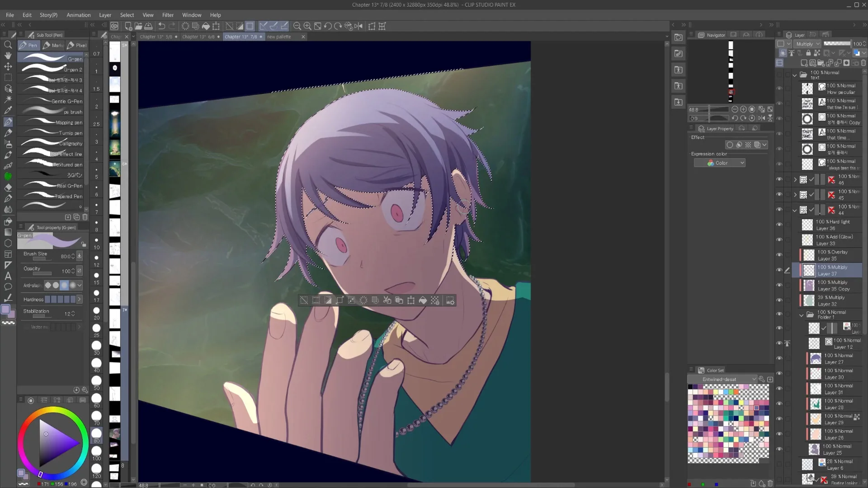Open the Story(P) menu

(x=48, y=15)
